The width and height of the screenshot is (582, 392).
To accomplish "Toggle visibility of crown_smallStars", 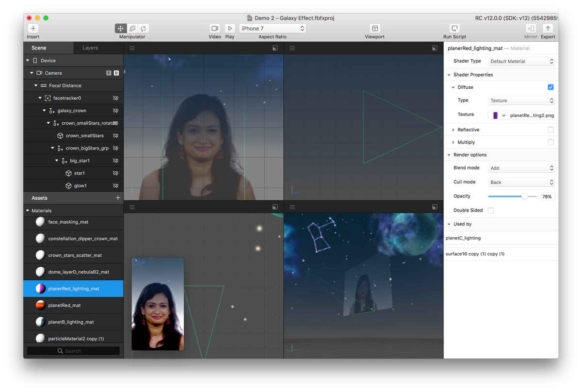I will pyautogui.click(x=115, y=136).
